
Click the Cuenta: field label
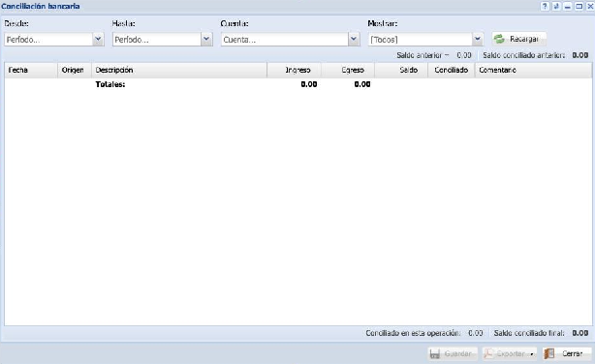235,23
